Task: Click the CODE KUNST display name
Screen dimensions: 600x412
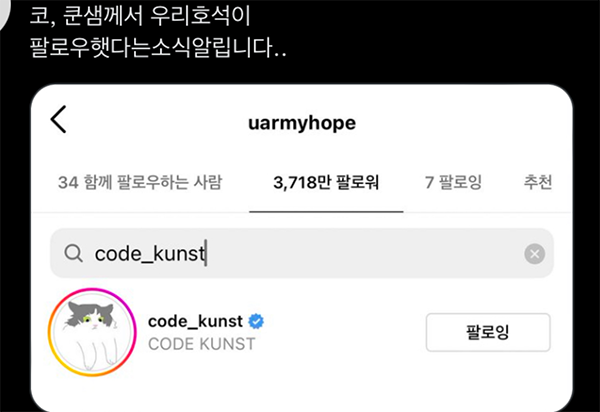Action: point(202,344)
